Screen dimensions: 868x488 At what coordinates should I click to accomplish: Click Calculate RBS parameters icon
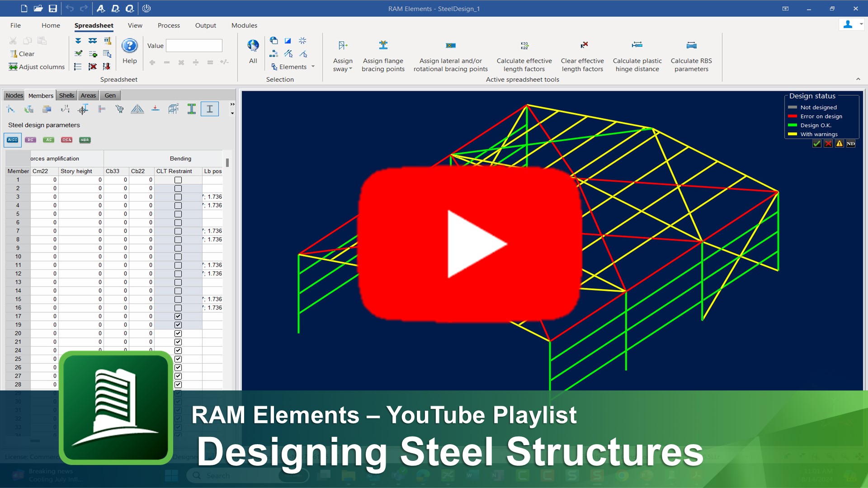click(x=691, y=45)
